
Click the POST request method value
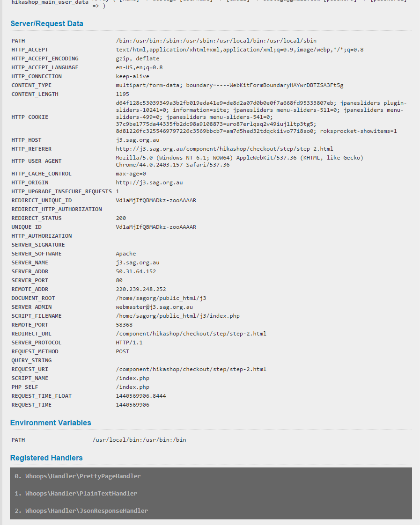coord(122,351)
